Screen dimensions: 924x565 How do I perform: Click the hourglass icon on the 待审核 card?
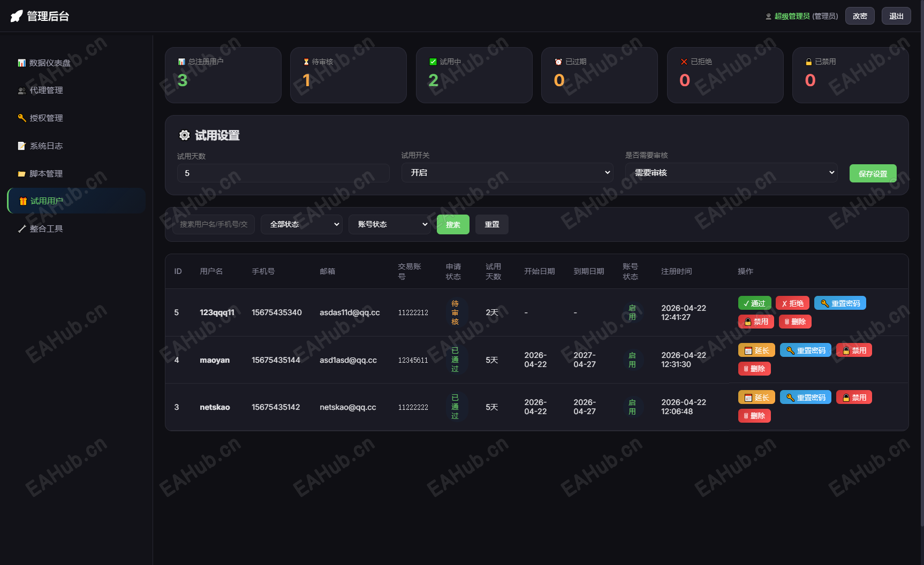(x=306, y=62)
